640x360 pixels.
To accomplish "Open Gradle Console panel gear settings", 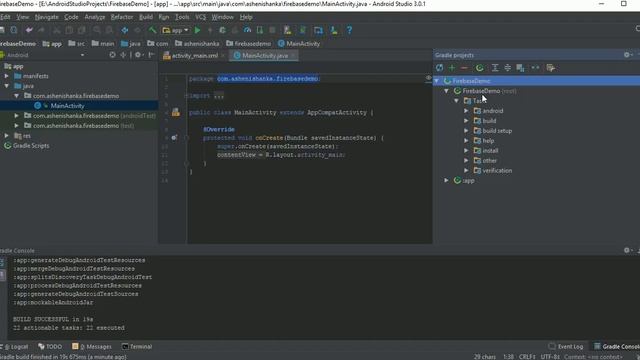I will (x=627, y=250).
